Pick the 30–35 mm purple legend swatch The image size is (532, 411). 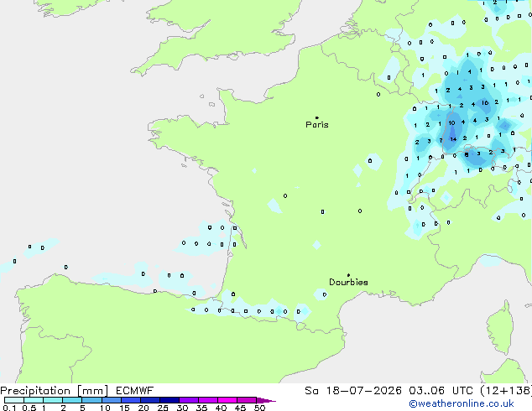click(x=189, y=400)
